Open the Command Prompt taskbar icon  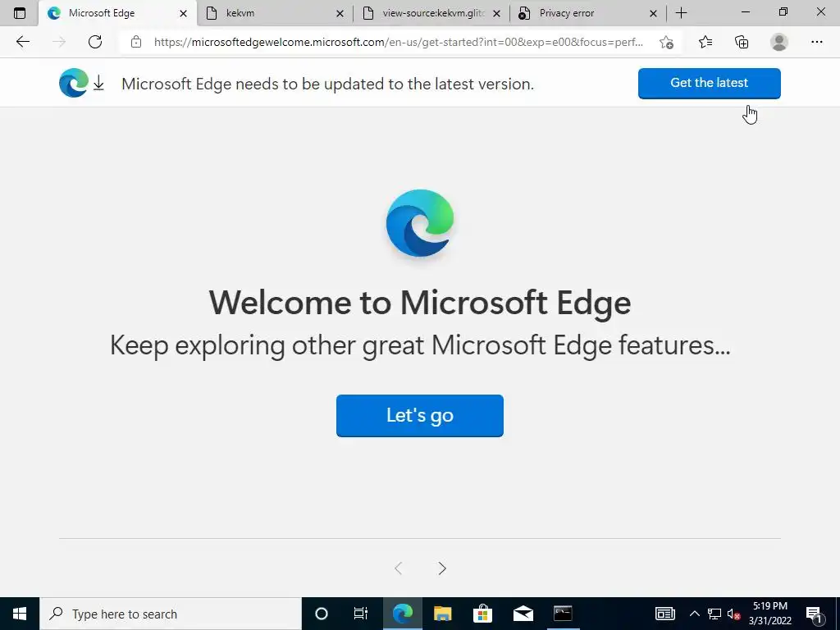(x=563, y=614)
